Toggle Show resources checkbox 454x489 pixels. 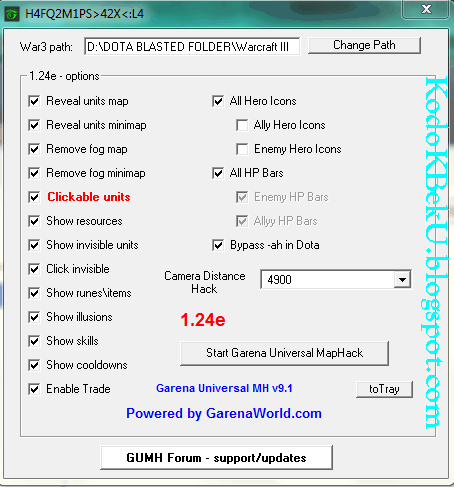pyautogui.click(x=34, y=221)
